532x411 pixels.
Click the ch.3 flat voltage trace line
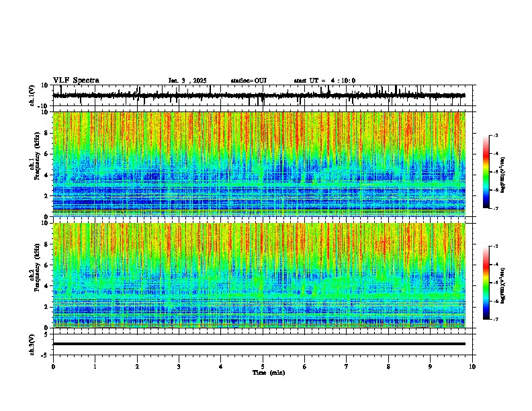(x=259, y=344)
